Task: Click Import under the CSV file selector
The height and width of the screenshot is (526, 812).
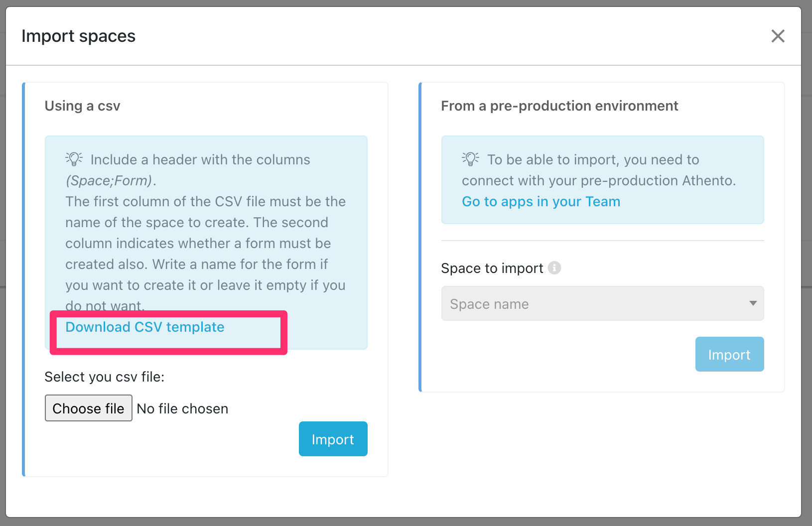Action: pos(333,439)
